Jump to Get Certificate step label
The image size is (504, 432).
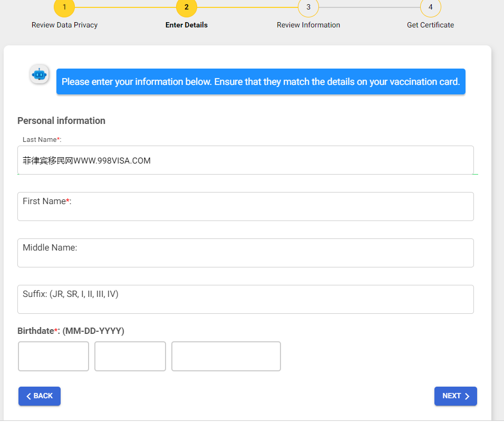(430, 25)
